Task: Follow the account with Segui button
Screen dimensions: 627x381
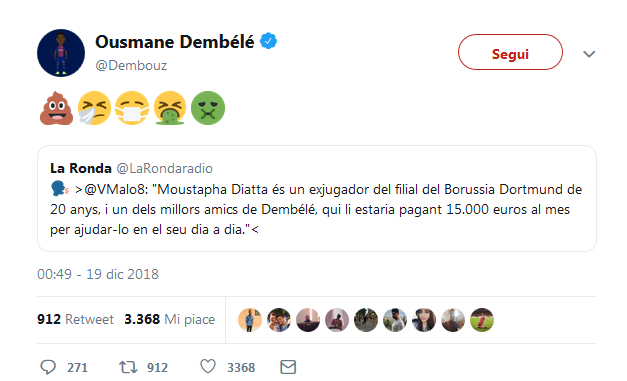Action: (x=510, y=52)
